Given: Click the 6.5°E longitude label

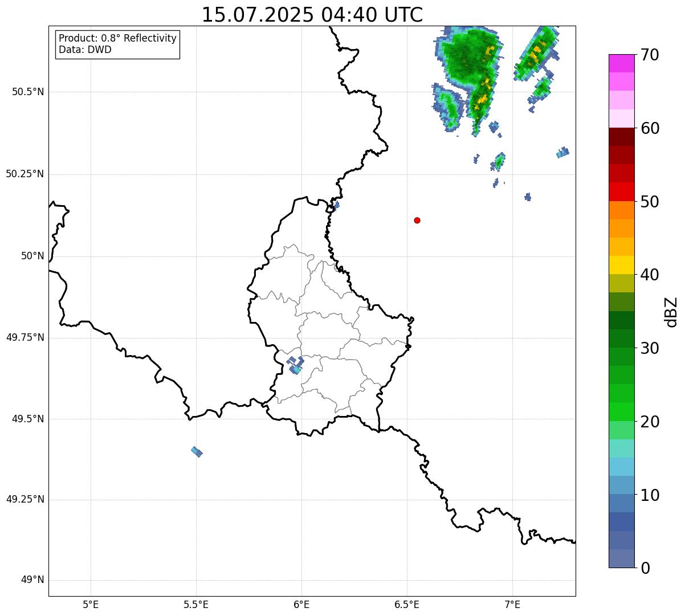Looking at the screenshot, I should (x=407, y=605).
